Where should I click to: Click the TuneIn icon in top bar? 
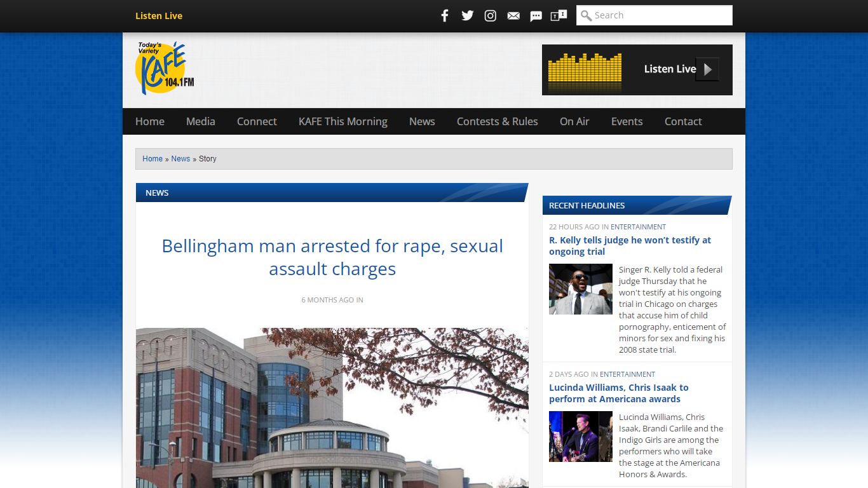pos(559,16)
